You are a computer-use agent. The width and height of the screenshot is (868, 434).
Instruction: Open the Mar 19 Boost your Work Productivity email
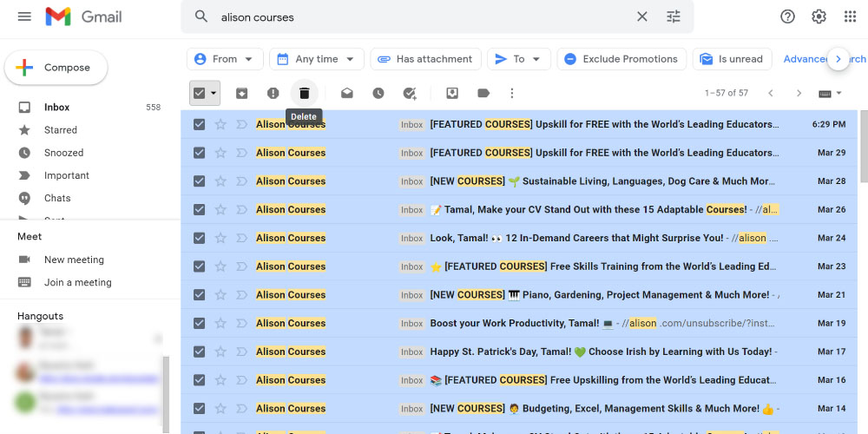coord(519,323)
